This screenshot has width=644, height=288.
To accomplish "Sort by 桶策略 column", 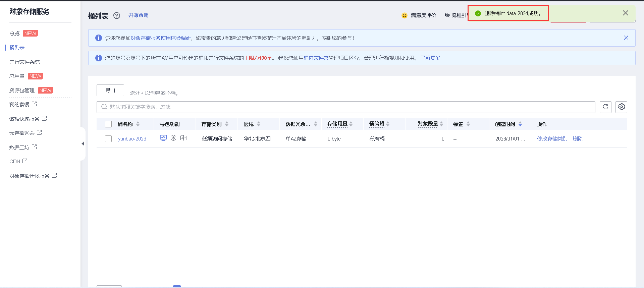I will [x=388, y=124].
